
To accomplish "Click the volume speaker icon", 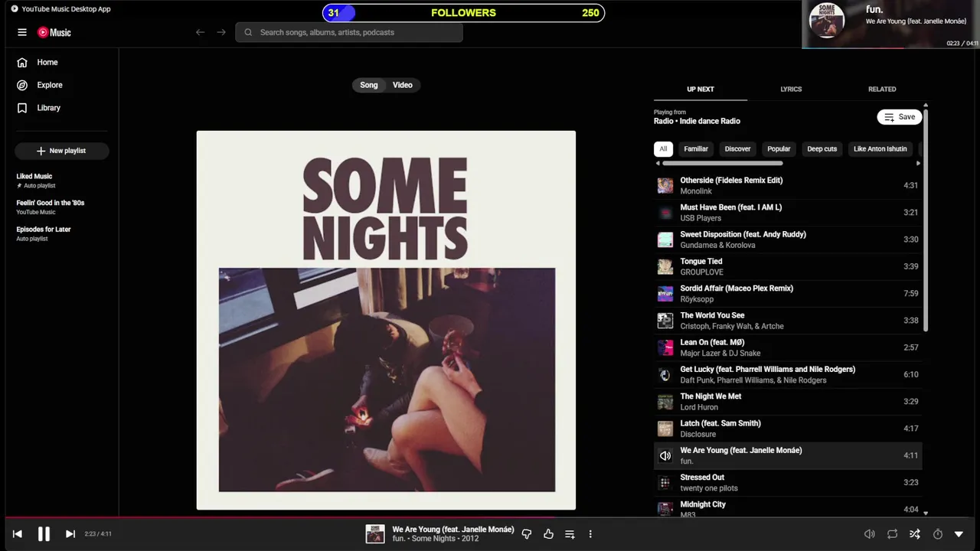I will tap(870, 534).
